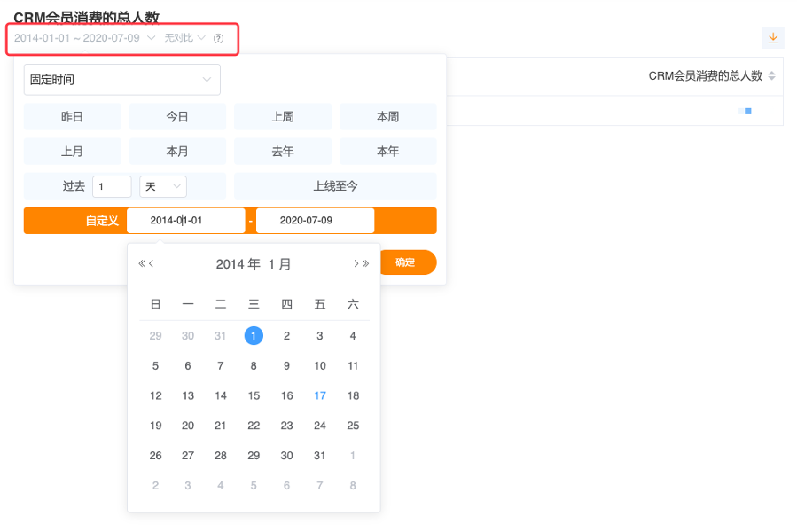Go to next month in calendar
The height and width of the screenshot is (532, 797).
click(356, 263)
